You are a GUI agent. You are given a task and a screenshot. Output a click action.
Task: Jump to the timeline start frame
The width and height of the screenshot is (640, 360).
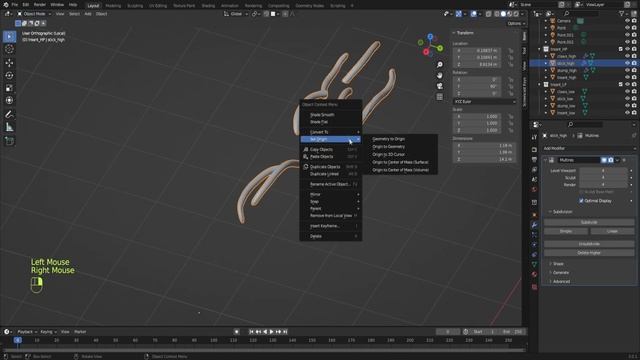pos(251,332)
